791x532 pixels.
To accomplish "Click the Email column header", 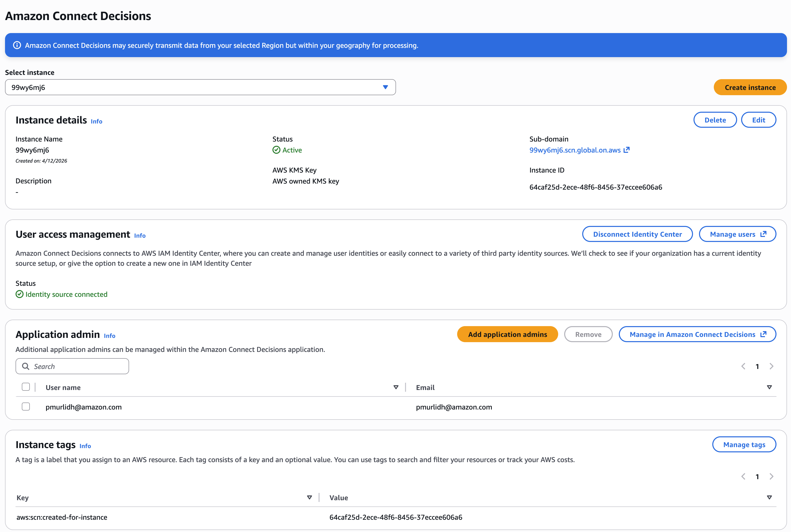I will [x=425, y=387].
